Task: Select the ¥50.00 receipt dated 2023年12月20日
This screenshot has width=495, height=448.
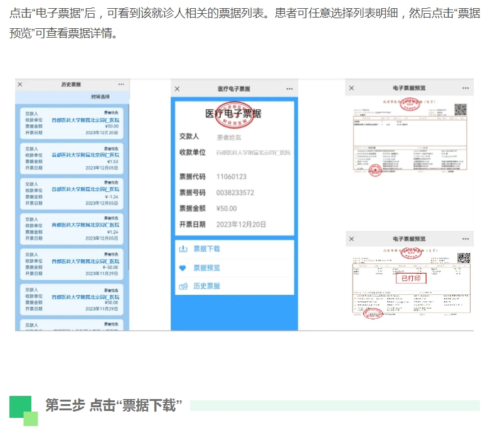Action: [72, 122]
